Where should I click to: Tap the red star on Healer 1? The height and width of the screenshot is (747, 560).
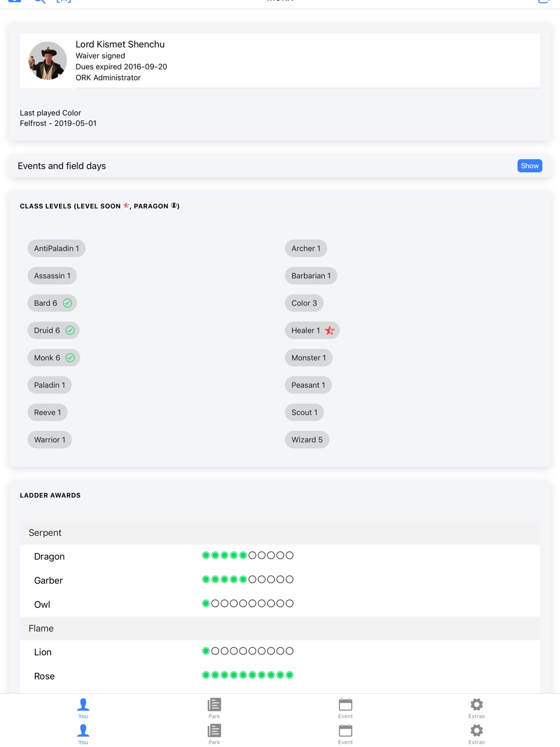click(x=330, y=331)
